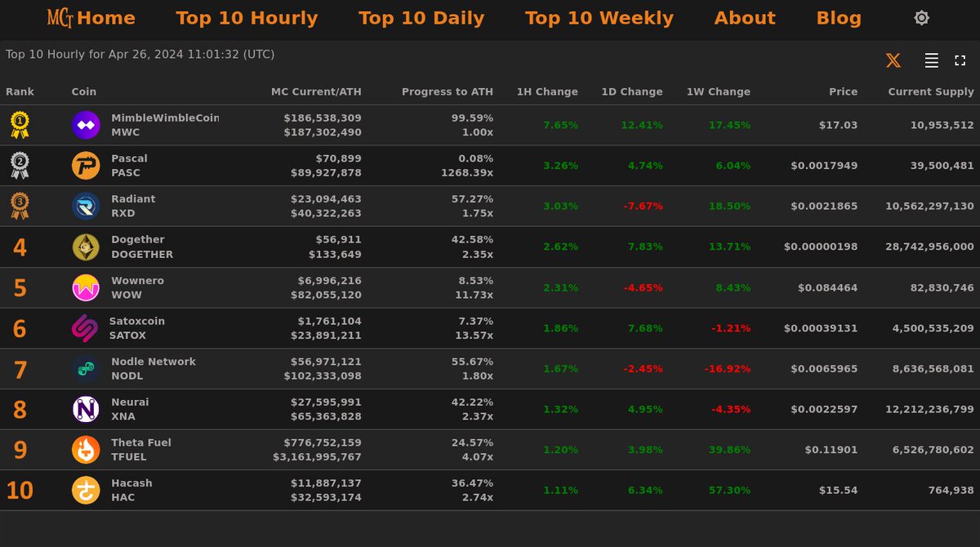Image resolution: width=980 pixels, height=547 pixels.
Task: Click rank number 10
Action: point(20,491)
